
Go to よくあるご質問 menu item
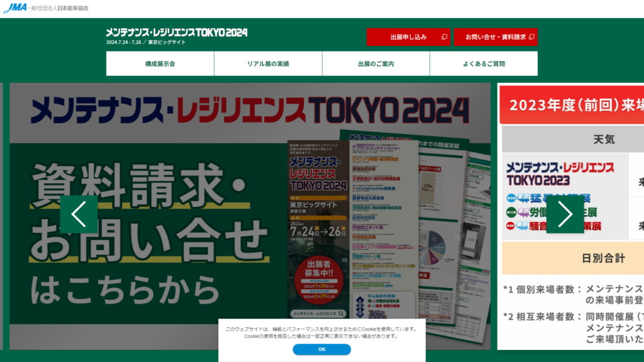pyautogui.click(x=484, y=63)
